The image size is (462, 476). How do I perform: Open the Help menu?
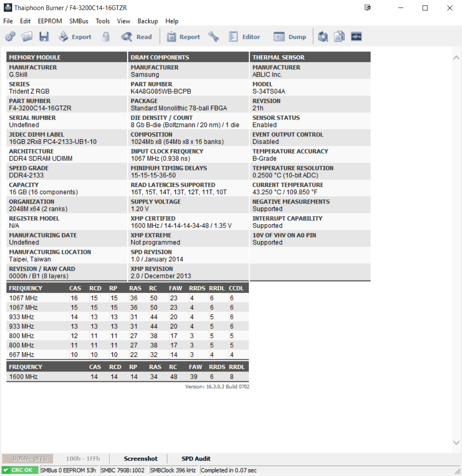172,21
